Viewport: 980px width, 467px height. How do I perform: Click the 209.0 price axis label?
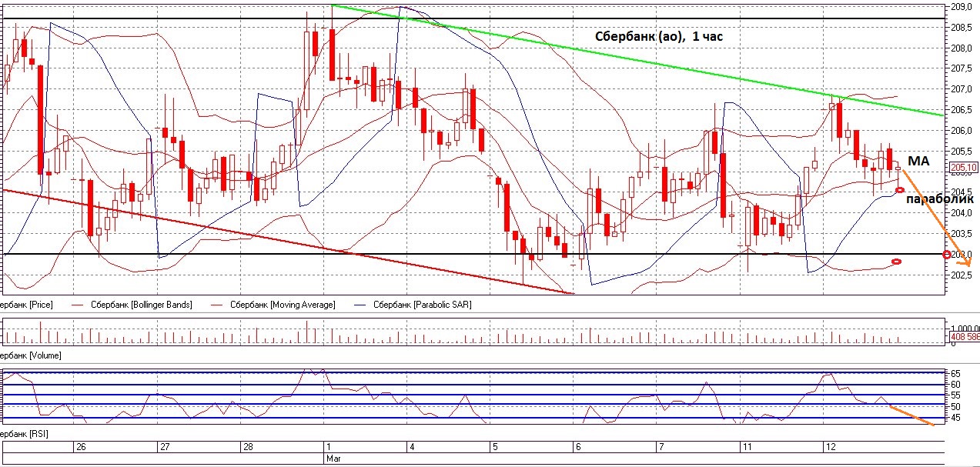point(962,7)
